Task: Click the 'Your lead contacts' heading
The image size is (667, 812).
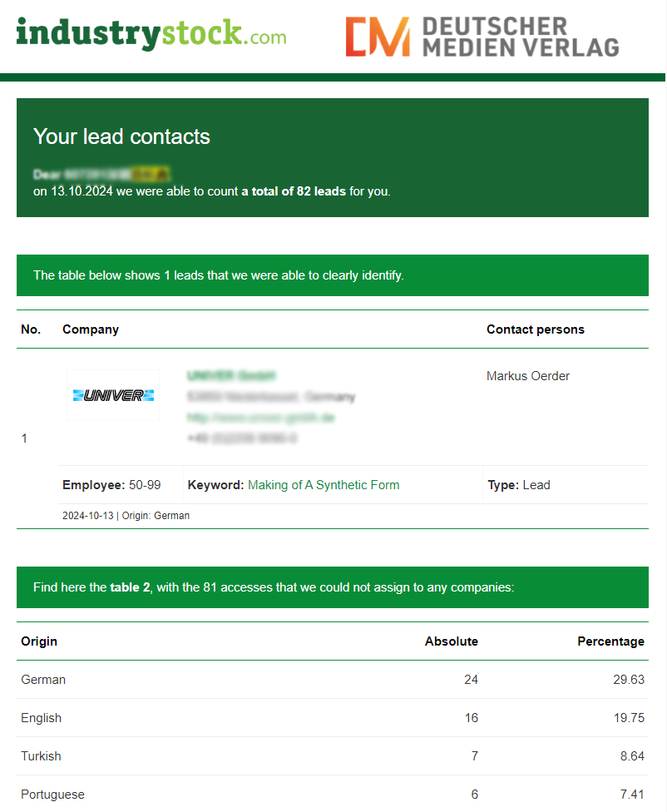Action: tap(121, 137)
